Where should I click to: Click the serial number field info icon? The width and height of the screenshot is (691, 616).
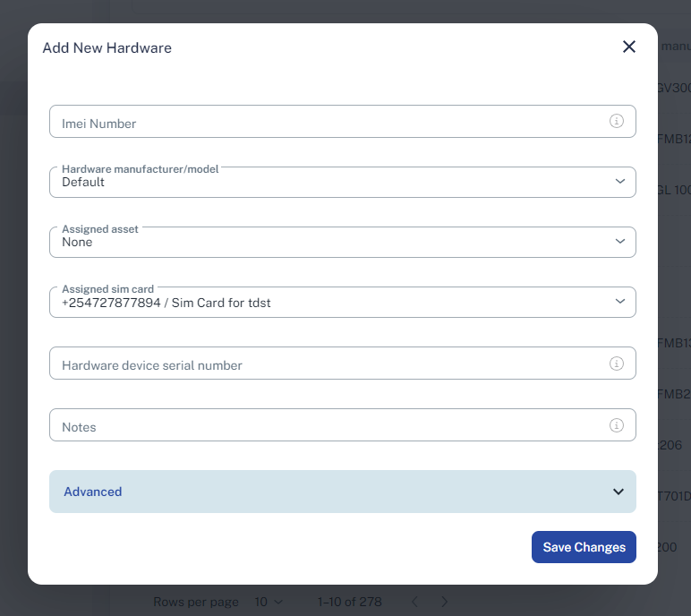point(616,364)
